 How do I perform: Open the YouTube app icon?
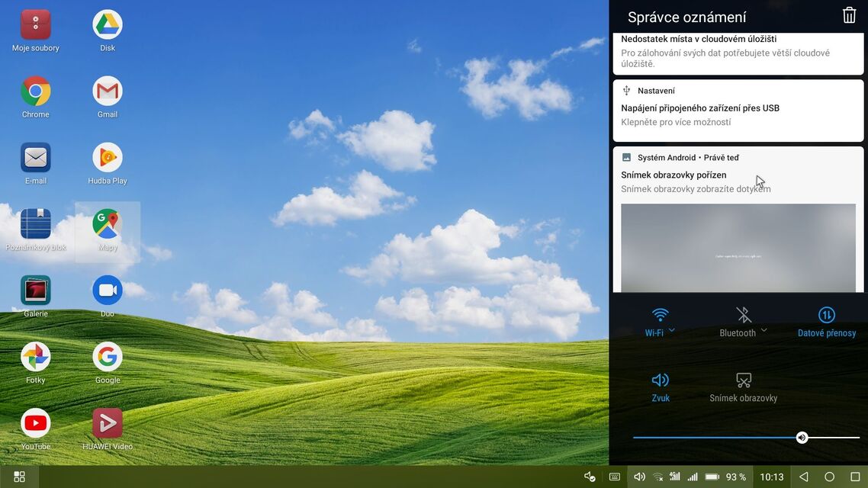point(35,423)
